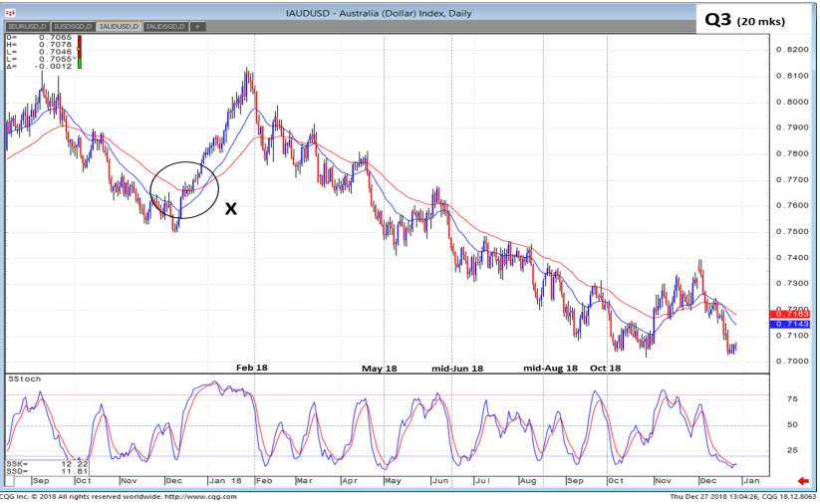Viewport: 820px width, 504px height.
Task: Click the H= 0.7078 high value
Action: tap(39, 45)
